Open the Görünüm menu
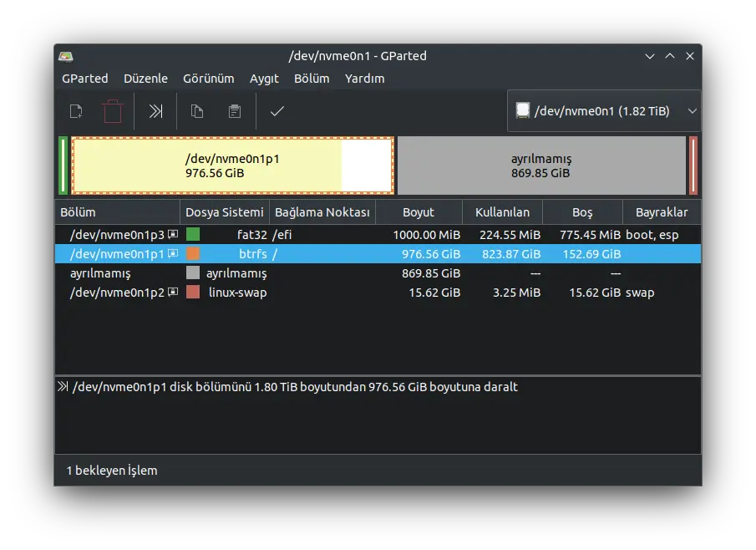 [208, 79]
